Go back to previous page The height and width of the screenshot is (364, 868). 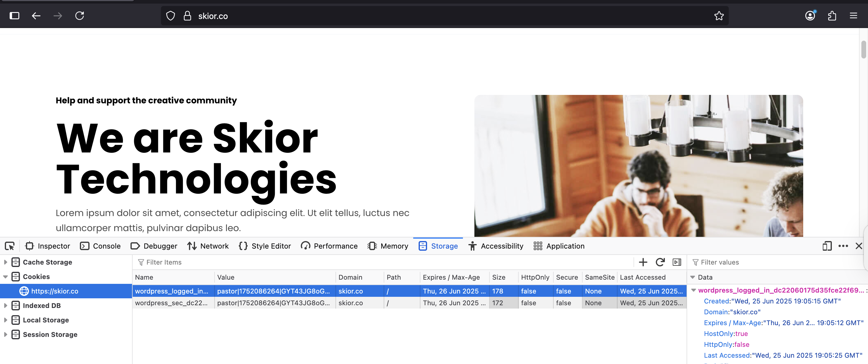pyautogui.click(x=36, y=16)
